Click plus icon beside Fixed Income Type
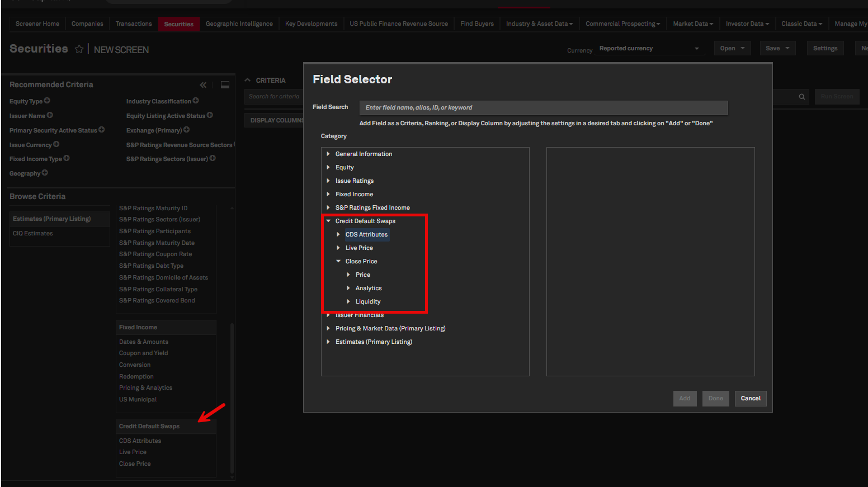This screenshot has height=487, width=868. [x=67, y=158]
